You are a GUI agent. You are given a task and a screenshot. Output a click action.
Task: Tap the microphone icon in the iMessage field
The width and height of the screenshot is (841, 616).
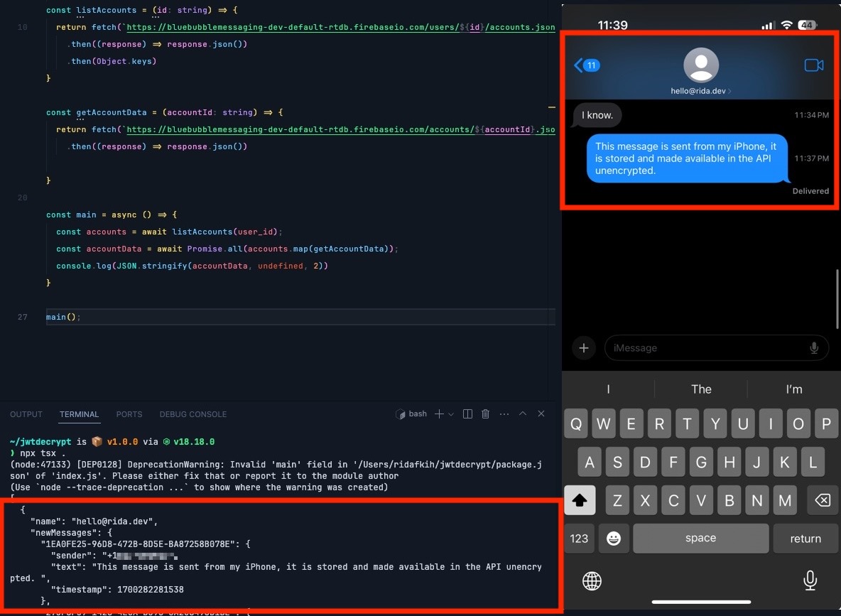pyautogui.click(x=813, y=347)
